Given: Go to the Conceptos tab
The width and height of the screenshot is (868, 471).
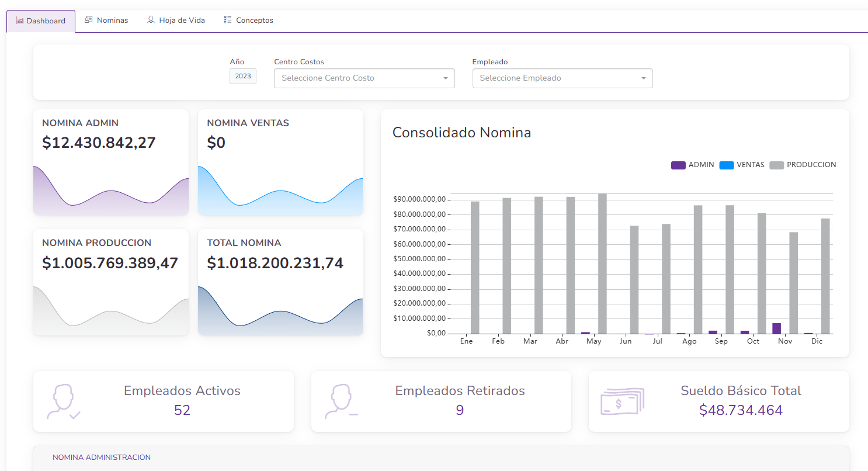Looking at the screenshot, I should click(x=248, y=20).
